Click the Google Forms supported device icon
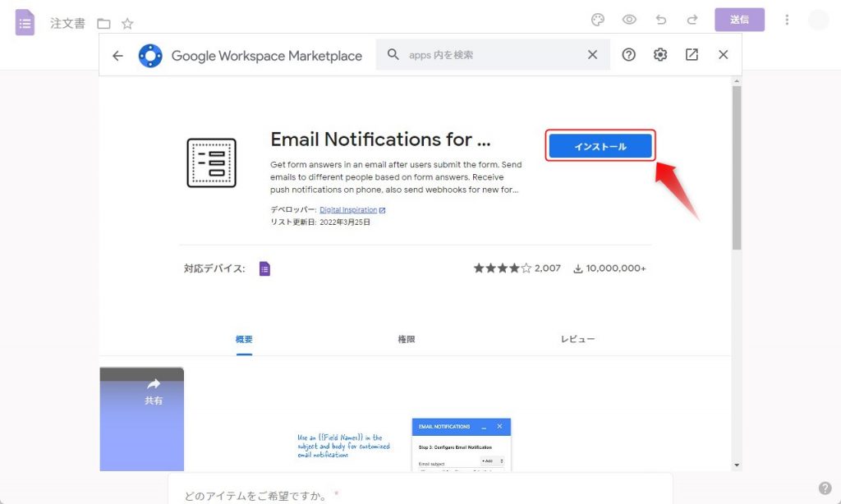 click(x=264, y=268)
